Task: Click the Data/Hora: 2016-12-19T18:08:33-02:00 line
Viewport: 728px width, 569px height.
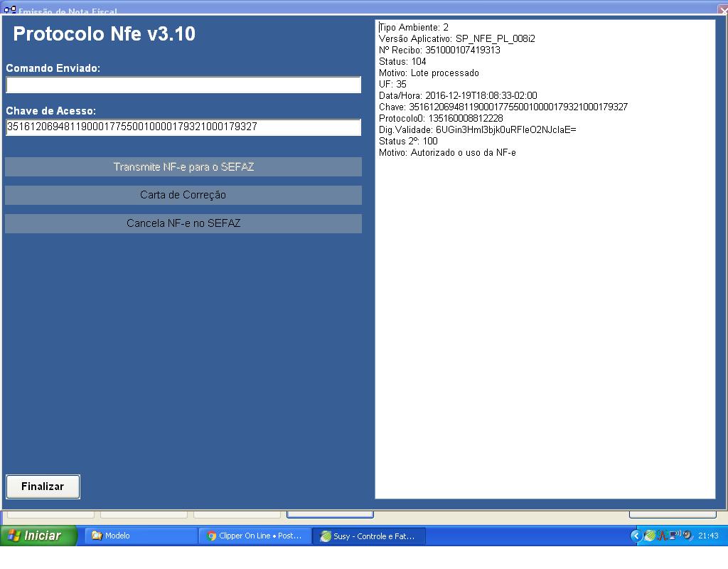Action: [458, 96]
